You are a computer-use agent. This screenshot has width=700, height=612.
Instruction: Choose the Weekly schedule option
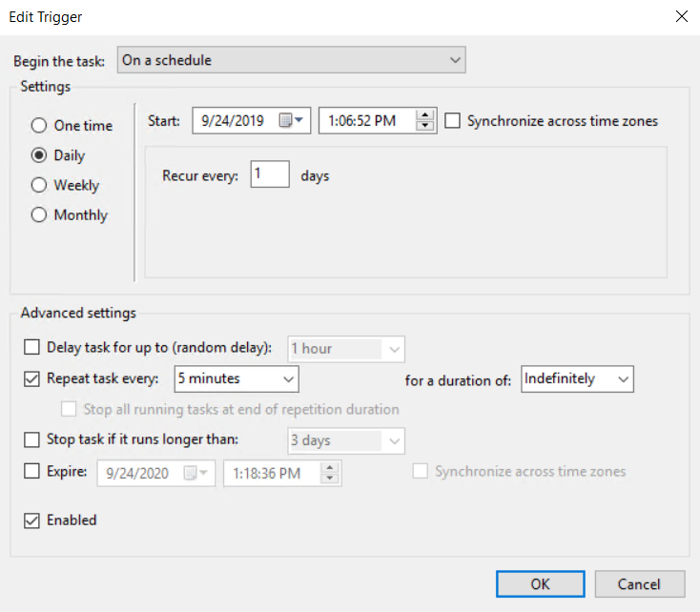(x=39, y=185)
